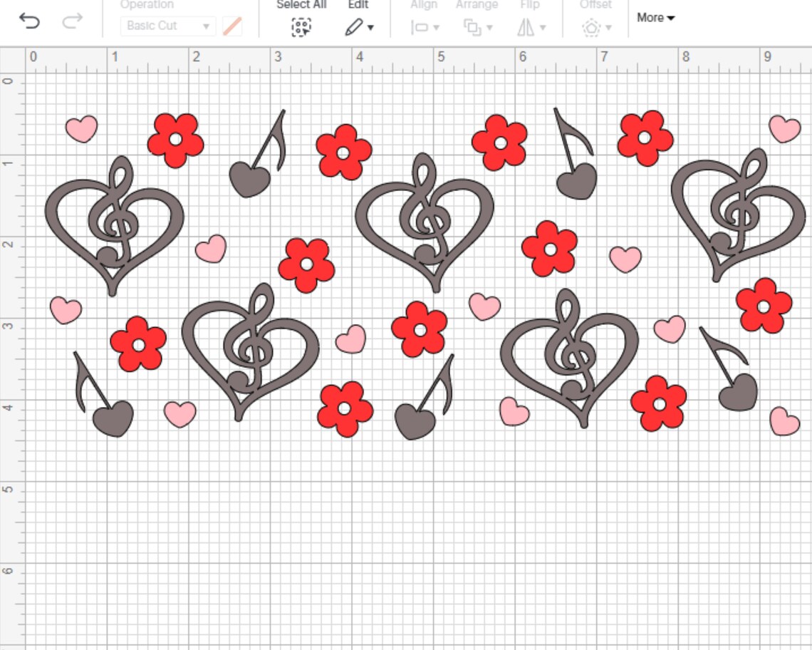Select the gray music note near bottom left

pos(114,417)
